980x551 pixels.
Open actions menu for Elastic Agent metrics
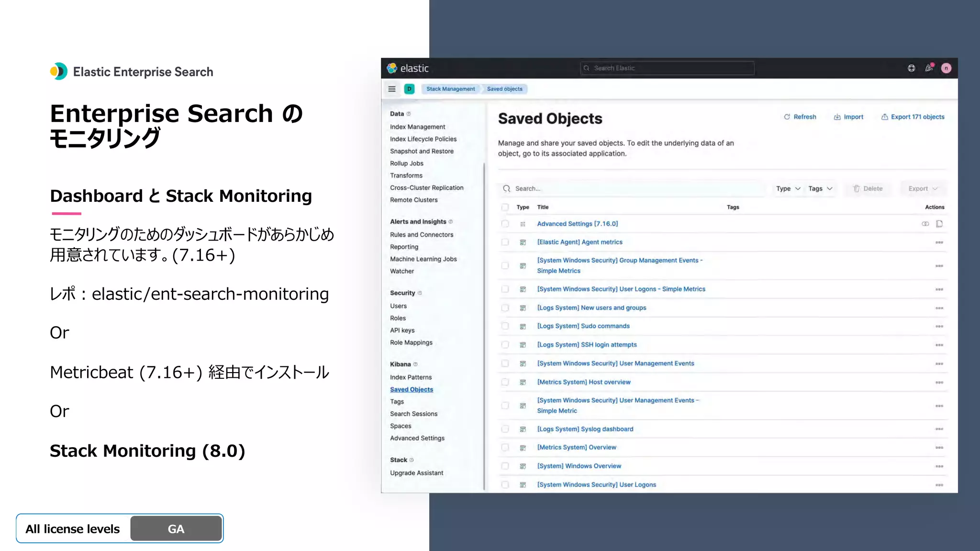click(939, 242)
